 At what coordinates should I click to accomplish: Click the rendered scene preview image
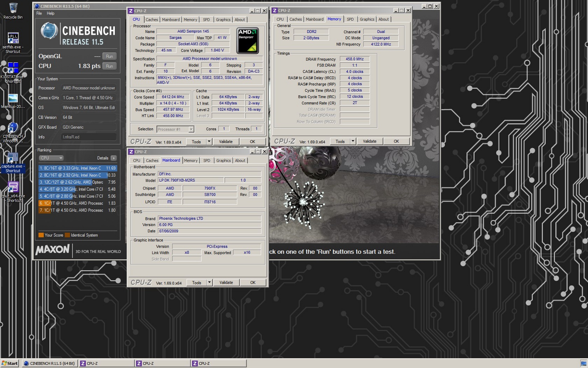[354, 195]
